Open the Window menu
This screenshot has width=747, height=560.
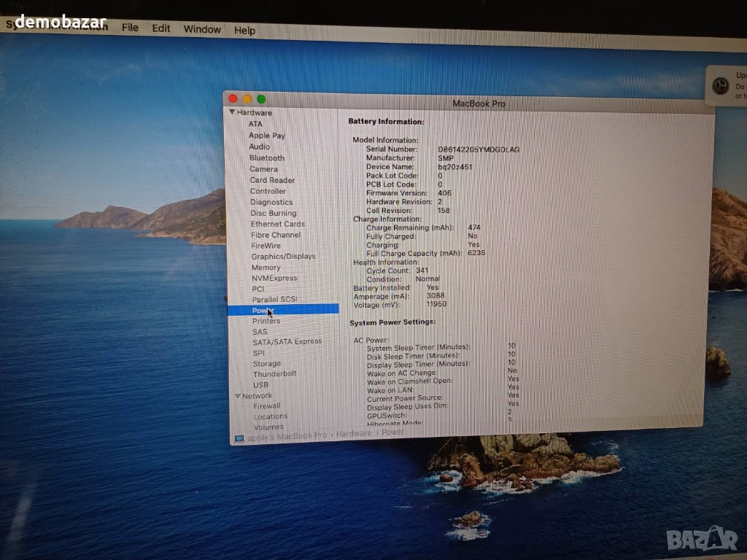202,29
